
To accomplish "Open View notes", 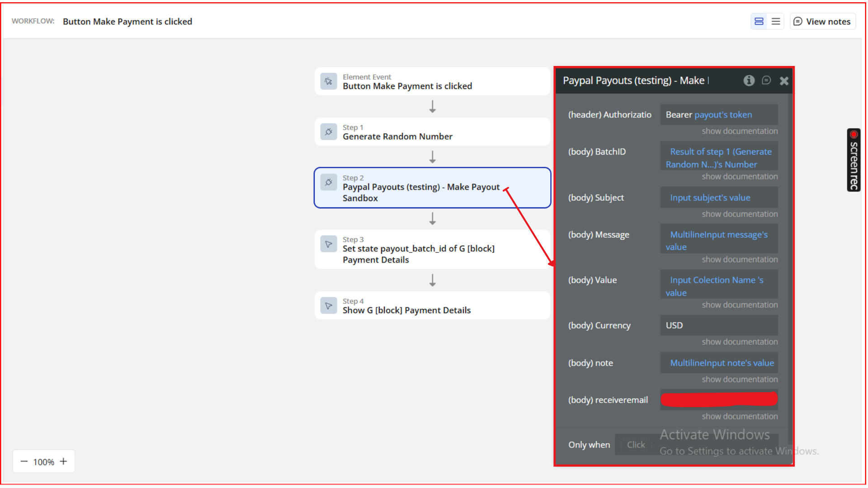I will (822, 21).
